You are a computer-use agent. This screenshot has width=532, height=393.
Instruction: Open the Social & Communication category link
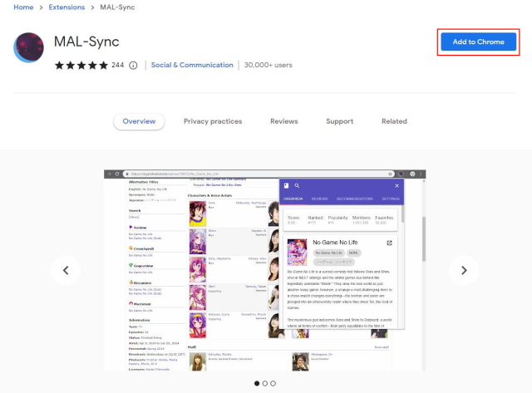coord(191,65)
